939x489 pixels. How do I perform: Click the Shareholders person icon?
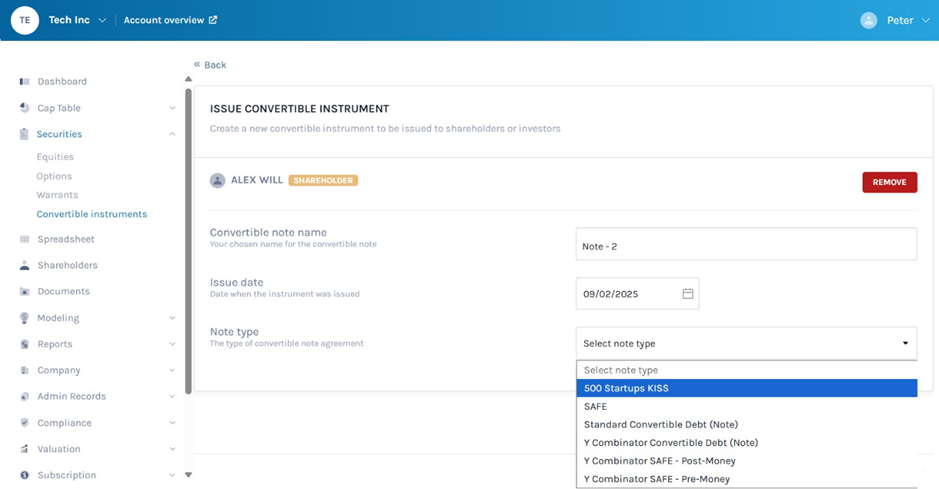point(24,266)
